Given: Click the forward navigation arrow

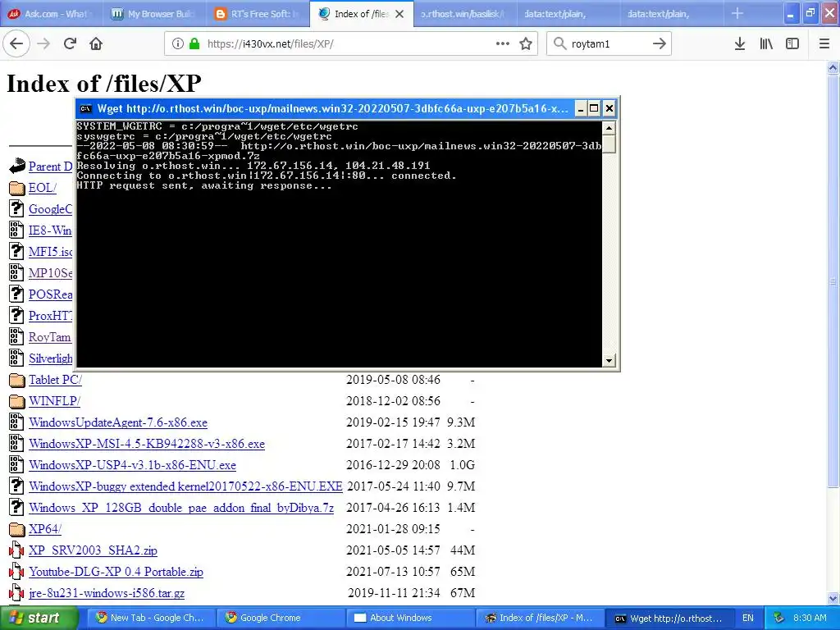Looking at the screenshot, I should click(43, 43).
